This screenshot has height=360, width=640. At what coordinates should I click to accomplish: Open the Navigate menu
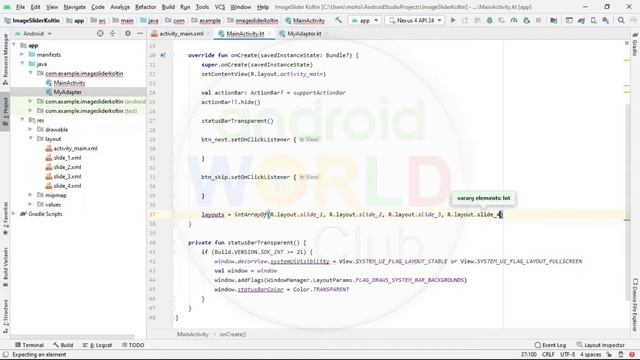[74, 7]
